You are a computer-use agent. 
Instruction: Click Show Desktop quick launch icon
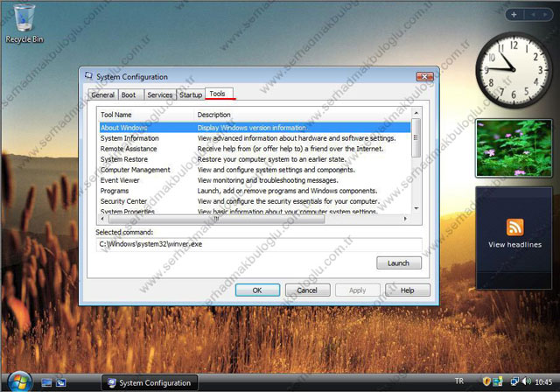pyautogui.click(x=46, y=382)
